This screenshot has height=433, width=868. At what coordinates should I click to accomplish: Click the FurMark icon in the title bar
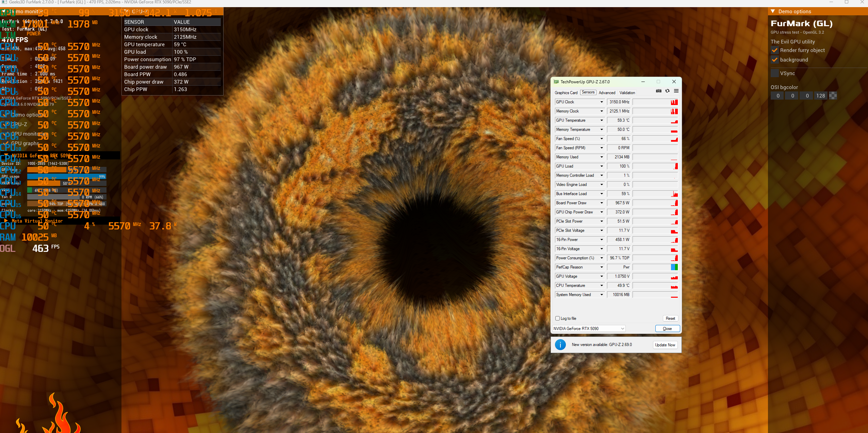pyautogui.click(x=4, y=2)
